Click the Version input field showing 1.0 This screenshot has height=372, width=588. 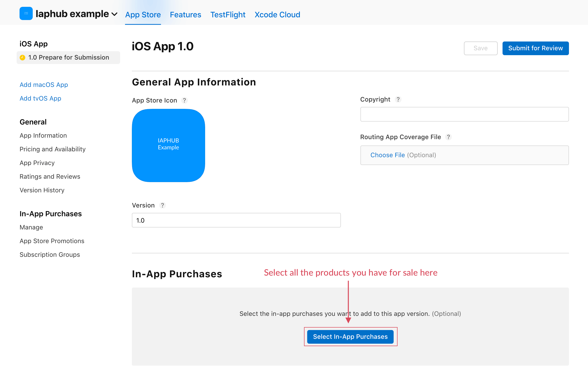pyautogui.click(x=236, y=220)
